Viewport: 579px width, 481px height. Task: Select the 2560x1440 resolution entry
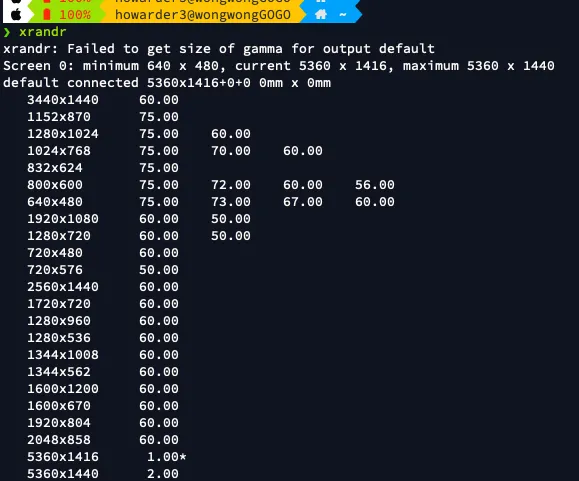pyautogui.click(x=63, y=286)
